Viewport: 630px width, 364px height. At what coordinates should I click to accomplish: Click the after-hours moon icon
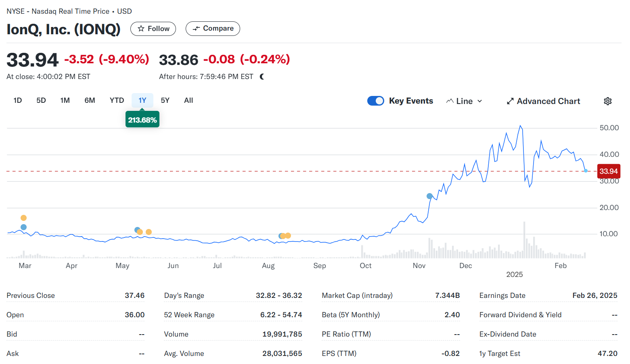pos(262,77)
